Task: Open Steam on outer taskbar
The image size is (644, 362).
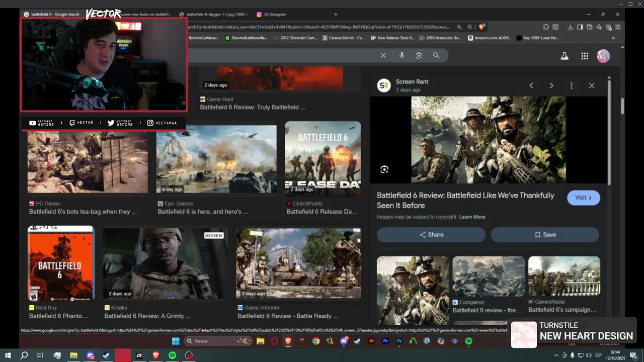Action: 107,355
